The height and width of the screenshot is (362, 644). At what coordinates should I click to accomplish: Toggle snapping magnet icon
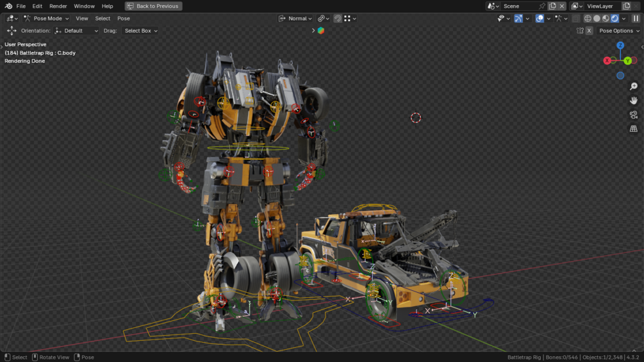click(x=338, y=19)
